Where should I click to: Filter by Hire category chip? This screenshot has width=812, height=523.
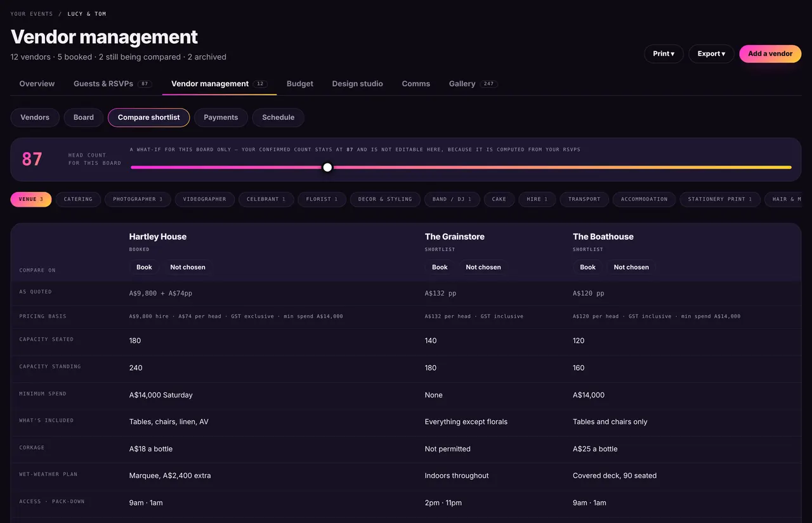coord(537,199)
